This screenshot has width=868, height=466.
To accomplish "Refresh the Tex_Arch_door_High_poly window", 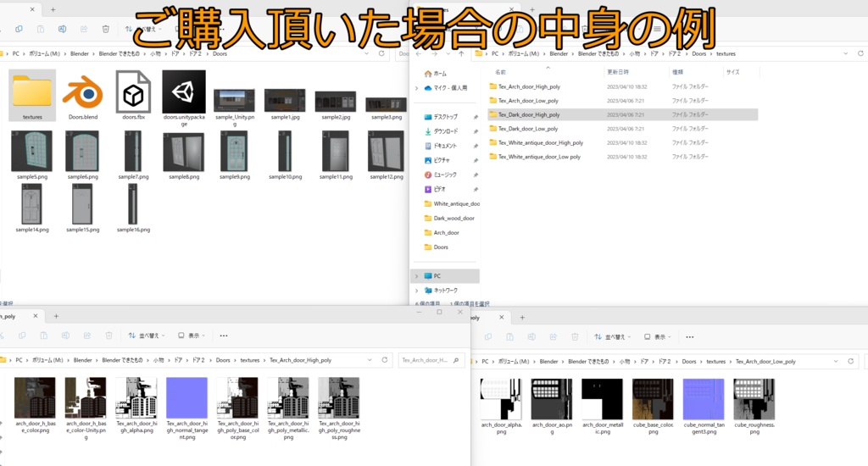I will pos(385,360).
